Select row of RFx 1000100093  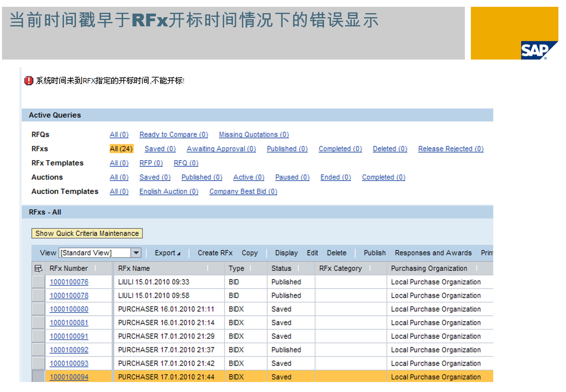coord(38,364)
